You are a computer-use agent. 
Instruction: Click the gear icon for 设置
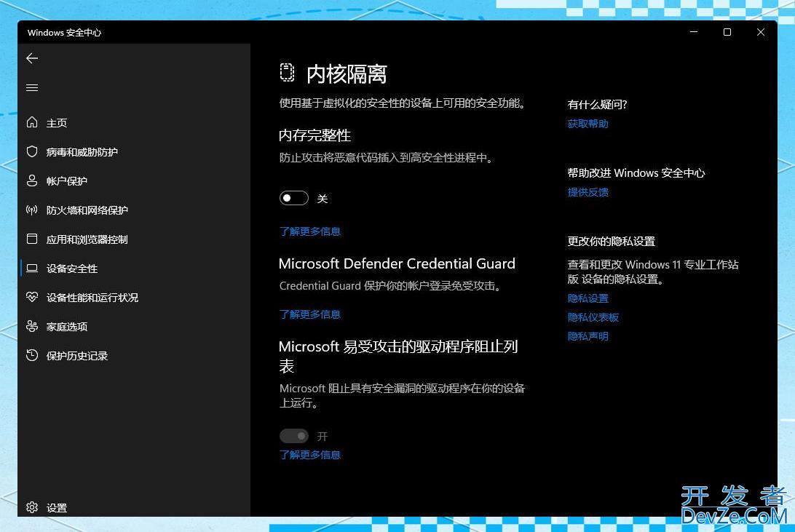[32, 507]
